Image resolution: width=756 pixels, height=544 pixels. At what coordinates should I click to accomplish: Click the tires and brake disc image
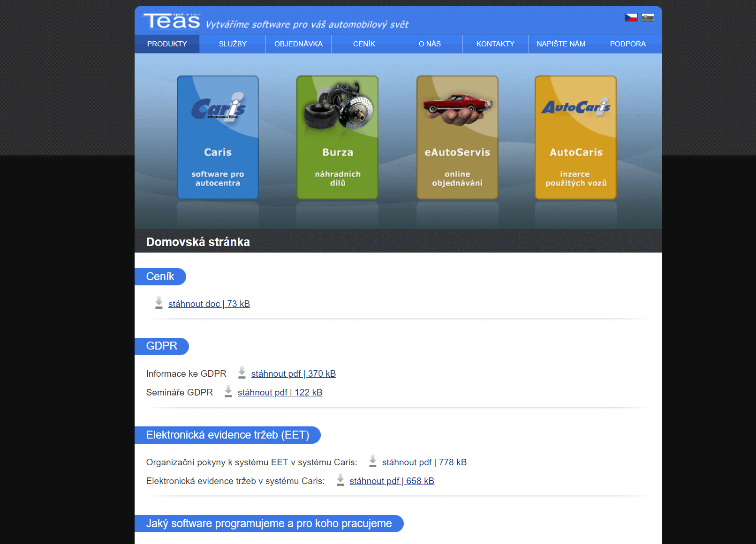tap(338, 106)
